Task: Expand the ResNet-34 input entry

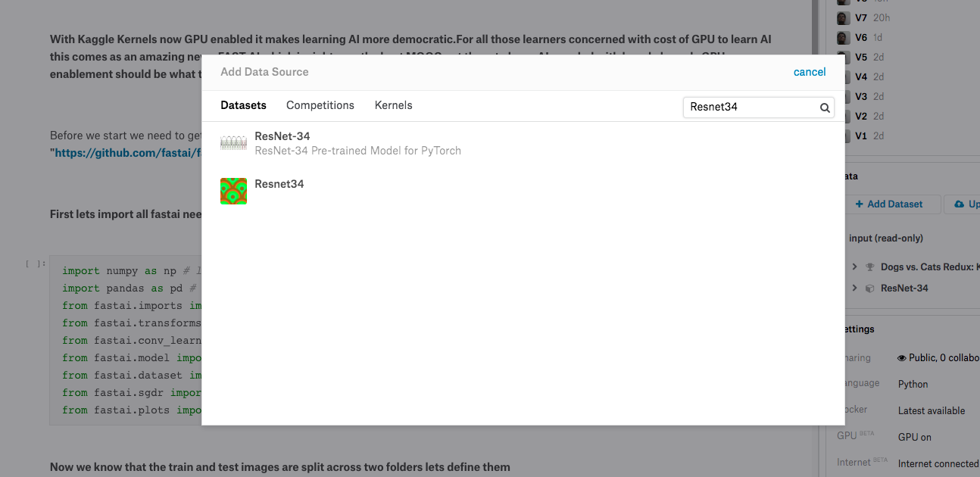Action: [x=855, y=288]
